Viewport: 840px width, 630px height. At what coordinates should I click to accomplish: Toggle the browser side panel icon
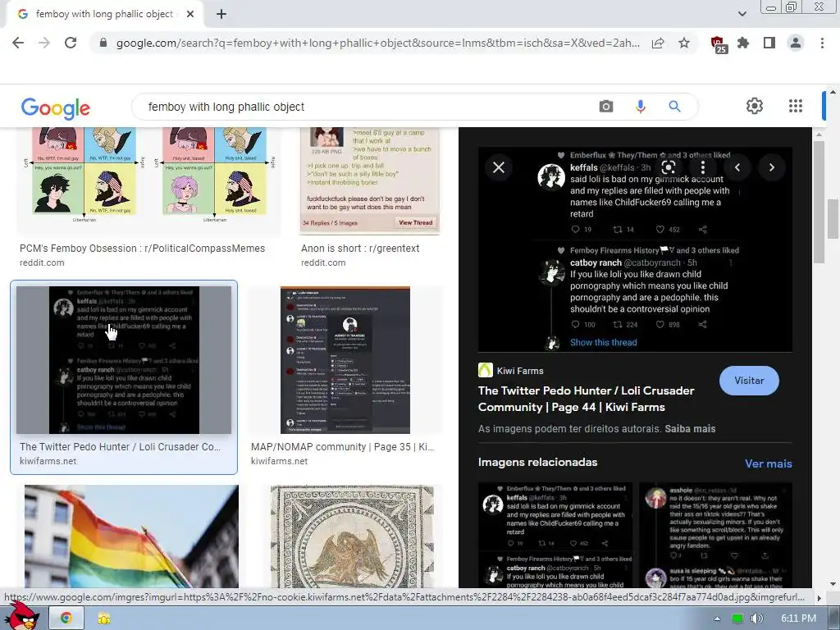[x=769, y=43]
